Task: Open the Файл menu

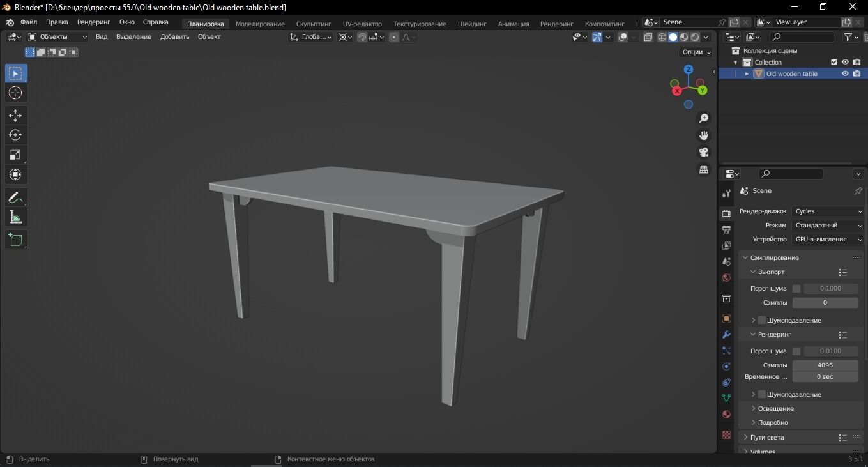Action: (29, 22)
